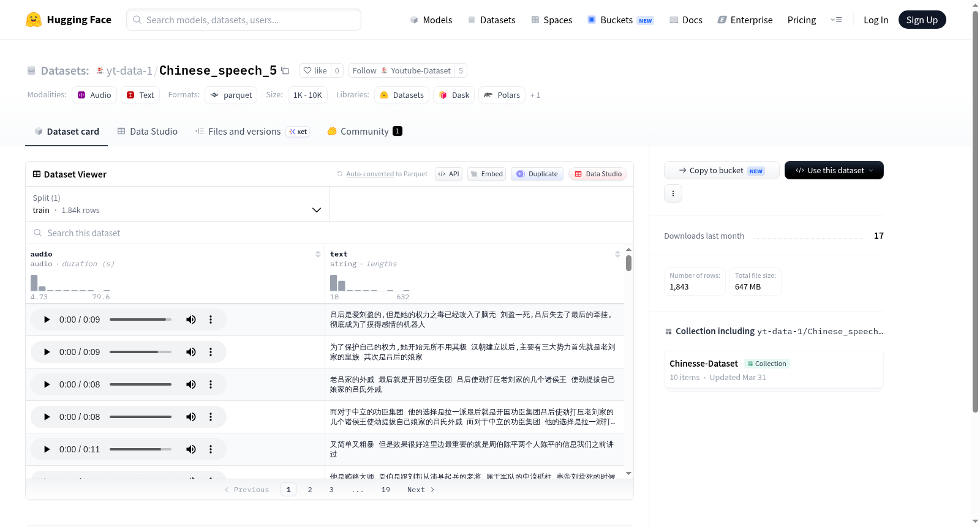The image size is (980, 527).
Task: Open the three-dot menu below Copy to bucket
Action: [x=673, y=193]
